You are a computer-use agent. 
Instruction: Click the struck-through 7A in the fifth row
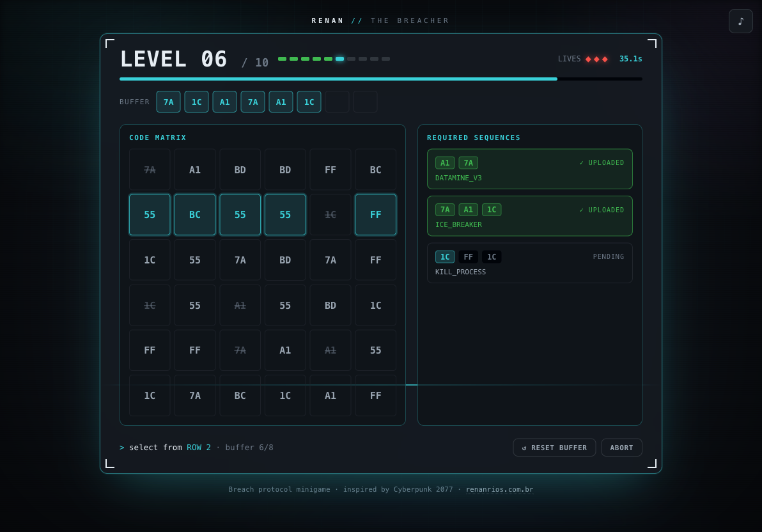coord(240,350)
